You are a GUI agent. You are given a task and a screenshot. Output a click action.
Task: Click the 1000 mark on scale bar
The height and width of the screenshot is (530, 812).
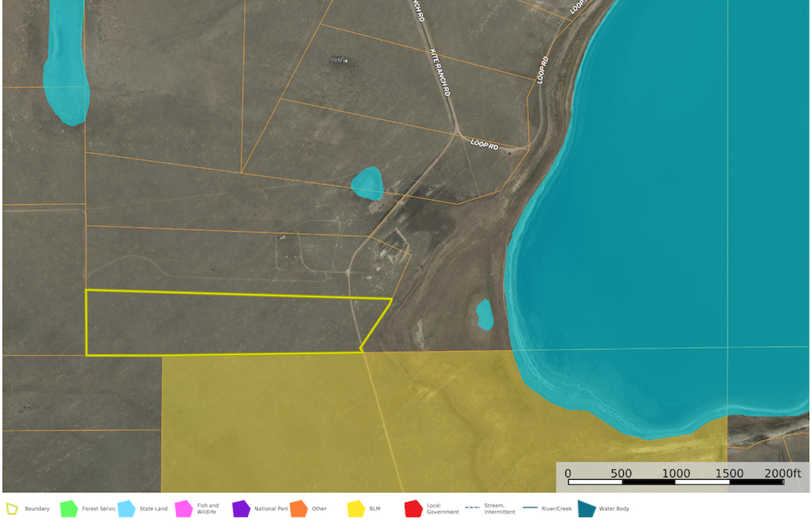pyautogui.click(x=676, y=474)
